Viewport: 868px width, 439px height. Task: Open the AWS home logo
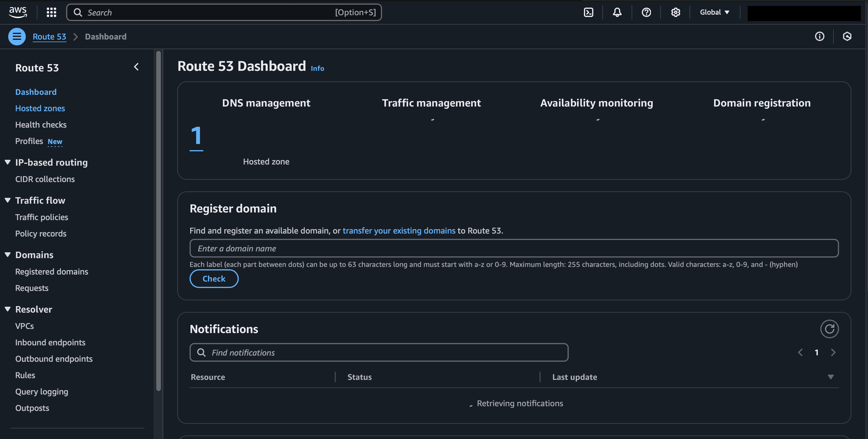18,12
